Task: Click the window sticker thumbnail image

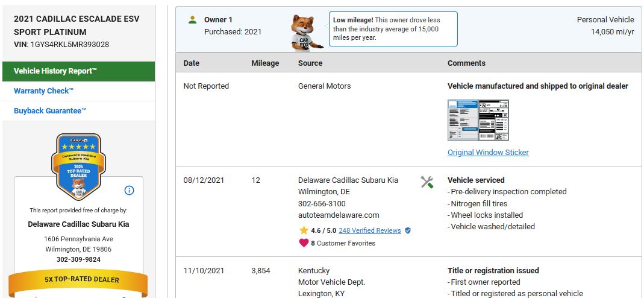Action: pos(478,121)
